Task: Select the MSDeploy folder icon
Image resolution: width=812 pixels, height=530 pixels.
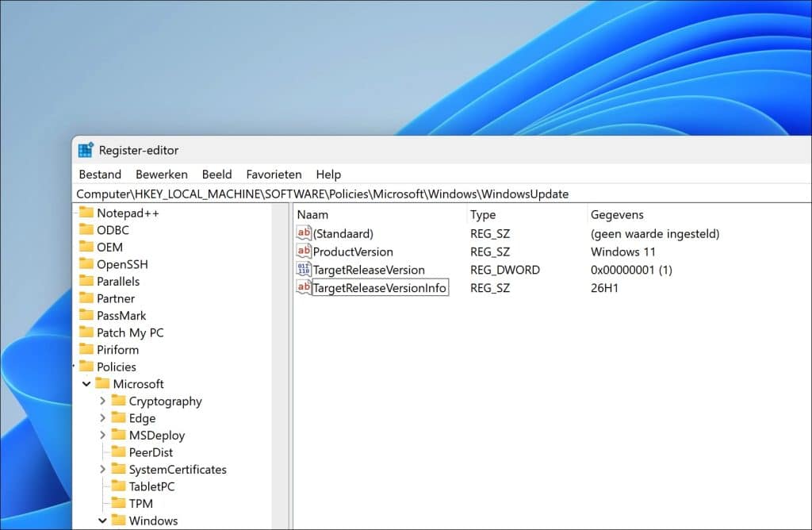Action: 119,435
